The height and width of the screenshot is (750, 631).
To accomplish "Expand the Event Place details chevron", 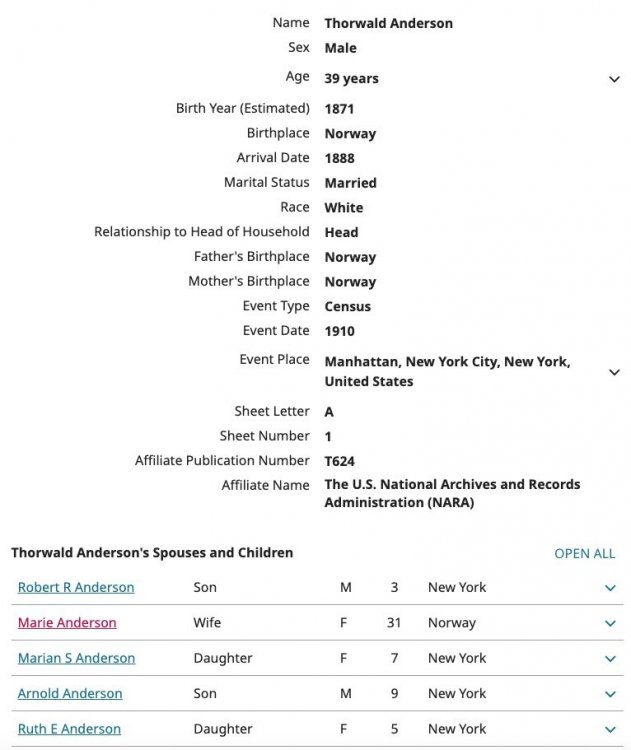I will click(x=613, y=372).
